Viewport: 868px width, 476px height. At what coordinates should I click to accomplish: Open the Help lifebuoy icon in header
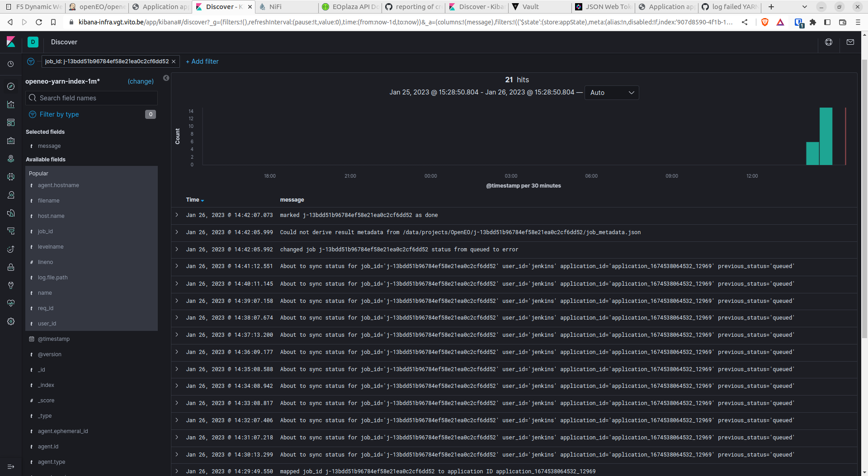pos(829,42)
